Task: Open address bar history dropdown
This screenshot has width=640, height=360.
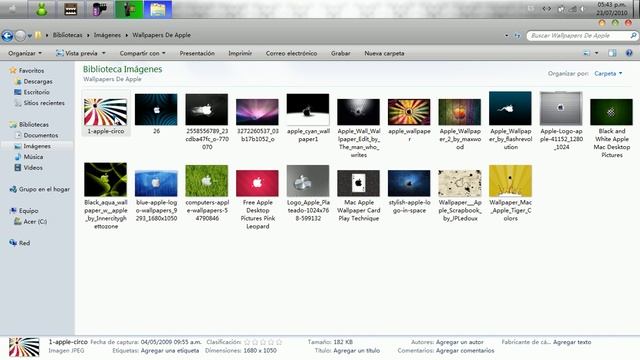Action: pyautogui.click(x=507, y=36)
